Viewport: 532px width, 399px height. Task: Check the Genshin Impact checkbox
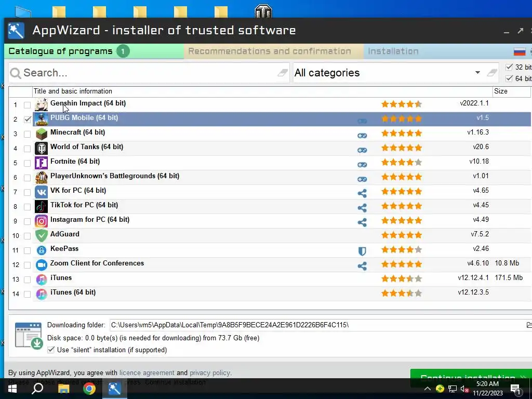27,105
